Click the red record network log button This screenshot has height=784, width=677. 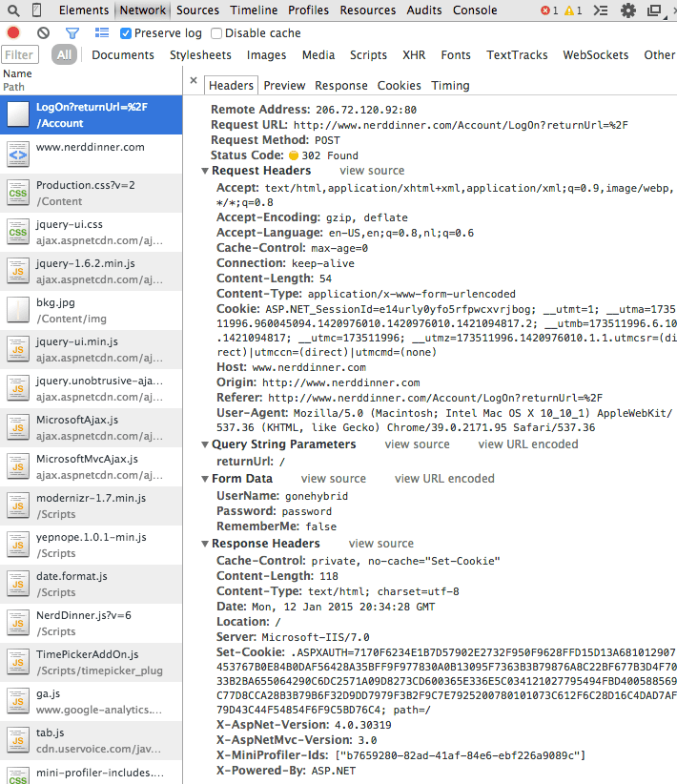(x=13, y=33)
